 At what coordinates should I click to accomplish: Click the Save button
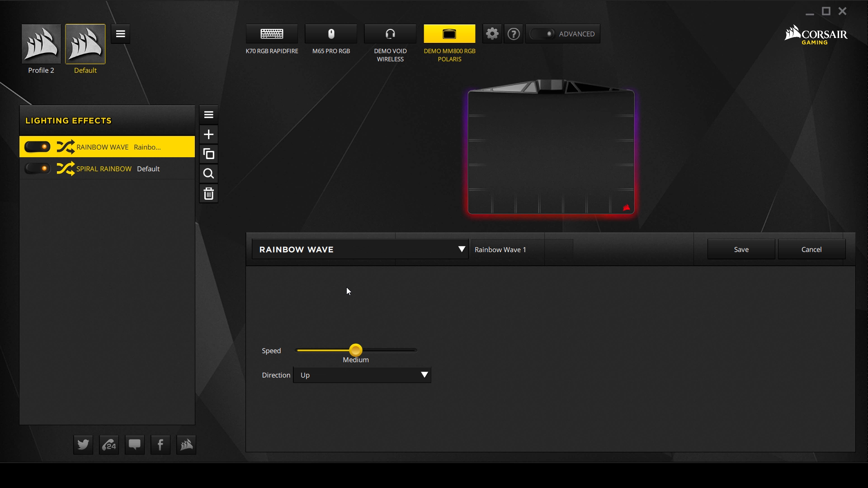741,249
